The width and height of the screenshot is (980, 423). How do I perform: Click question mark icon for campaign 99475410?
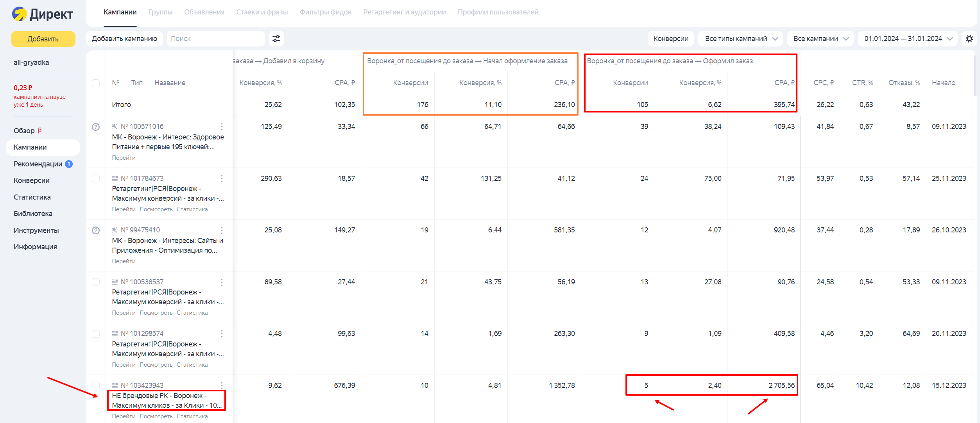click(96, 230)
